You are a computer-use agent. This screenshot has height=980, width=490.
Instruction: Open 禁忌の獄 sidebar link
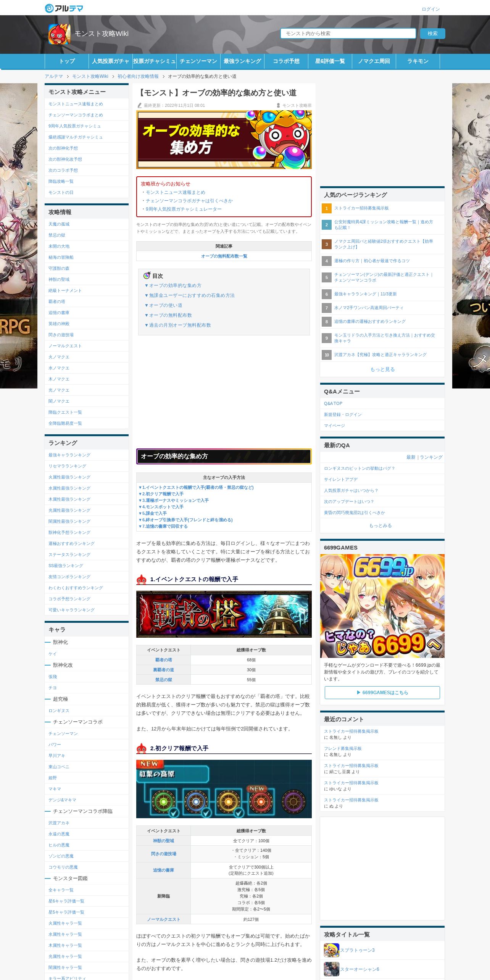[x=57, y=235]
